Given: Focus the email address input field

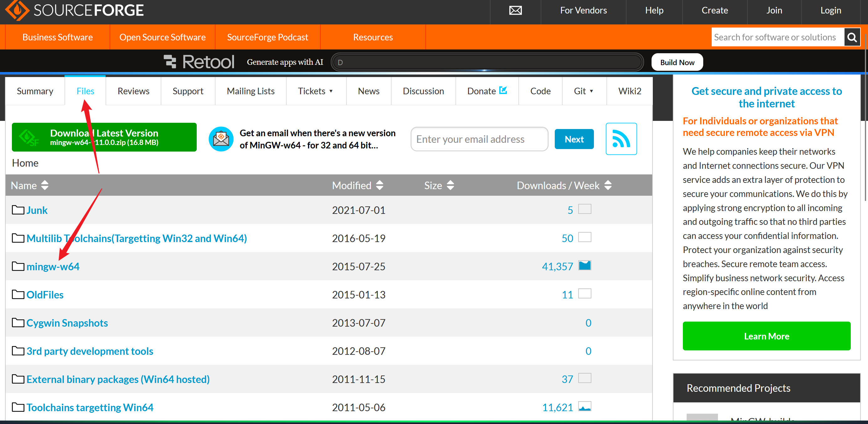Looking at the screenshot, I should (479, 139).
